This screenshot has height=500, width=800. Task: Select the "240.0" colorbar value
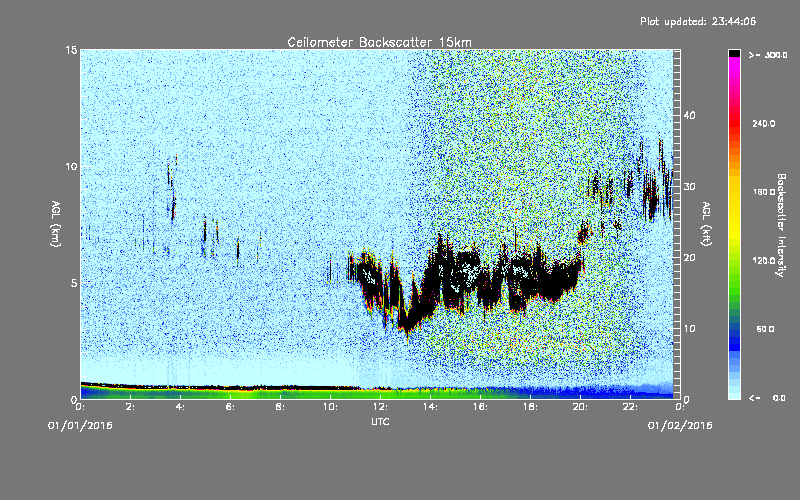(764, 123)
